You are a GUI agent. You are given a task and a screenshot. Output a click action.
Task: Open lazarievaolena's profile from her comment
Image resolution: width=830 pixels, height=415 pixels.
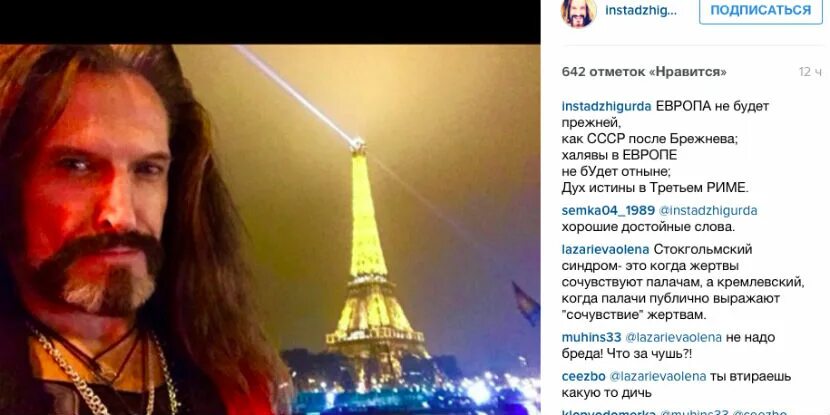click(604, 249)
